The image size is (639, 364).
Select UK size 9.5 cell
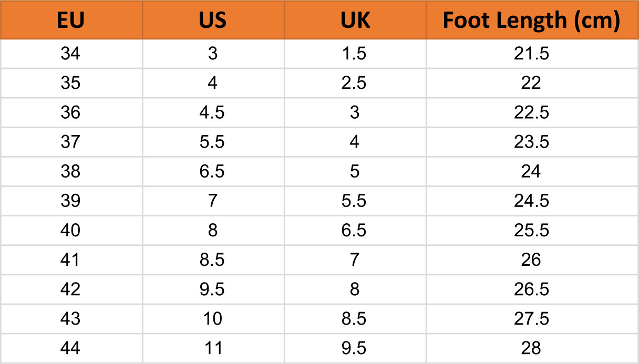pos(355,348)
